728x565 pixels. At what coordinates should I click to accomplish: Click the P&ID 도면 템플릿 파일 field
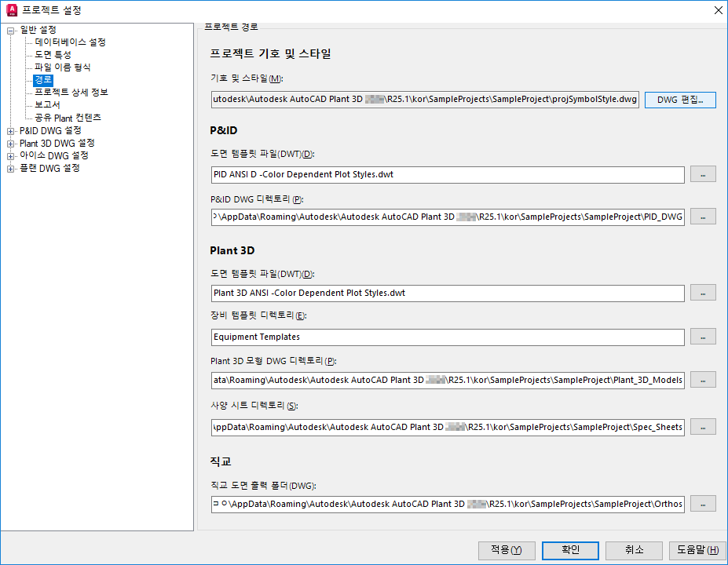pyautogui.click(x=448, y=175)
